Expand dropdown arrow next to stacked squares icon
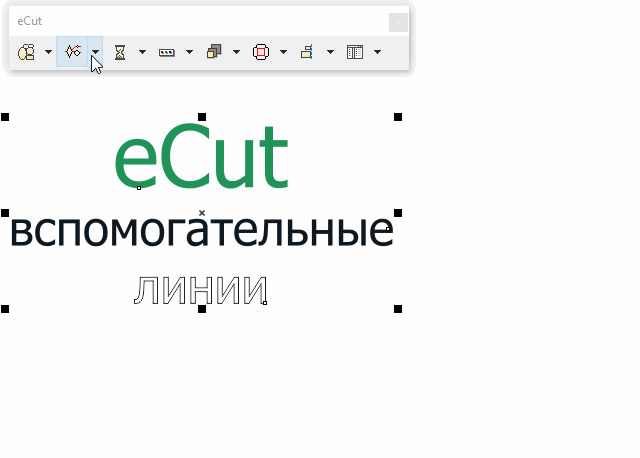The image size is (640, 458). click(236, 52)
